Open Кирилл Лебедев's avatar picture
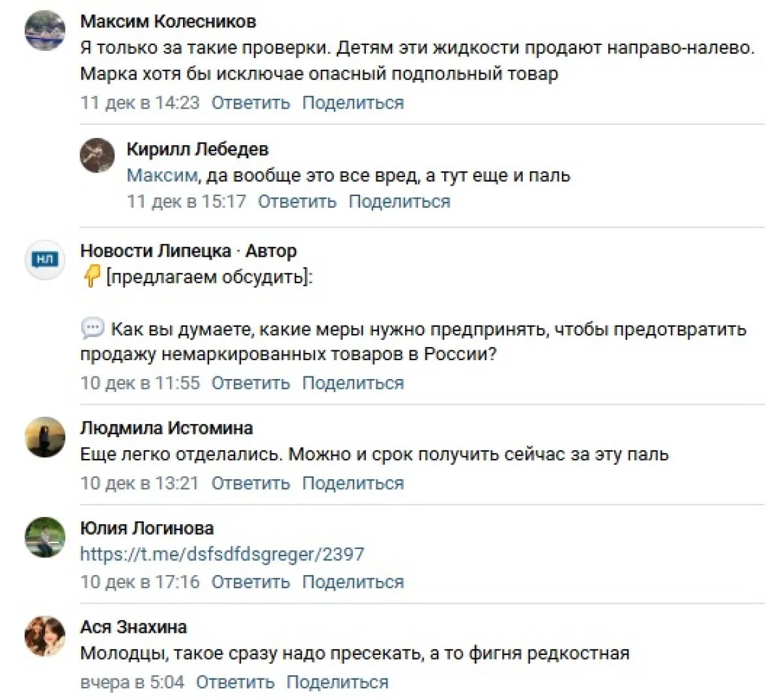The width and height of the screenshot is (784, 700). click(97, 156)
